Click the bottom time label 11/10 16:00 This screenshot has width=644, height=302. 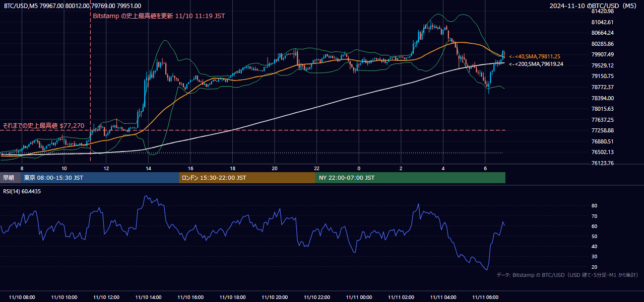point(190,297)
